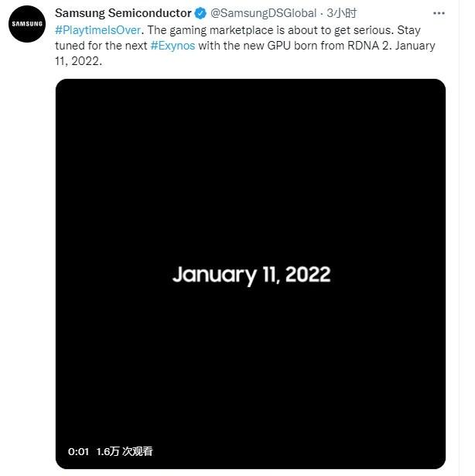Viewport: 475px width, 476px height.
Task: Play the embedded teaser video
Action: (x=251, y=273)
